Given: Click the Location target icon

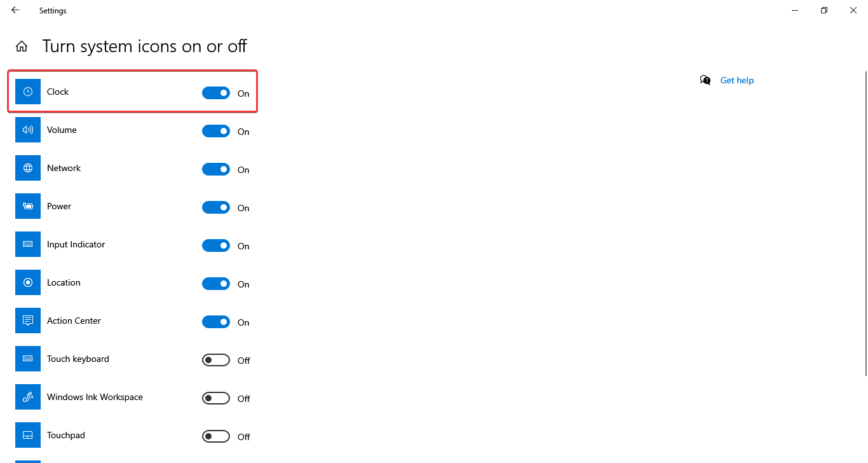Looking at the screenshot, I should coord(28,282).
